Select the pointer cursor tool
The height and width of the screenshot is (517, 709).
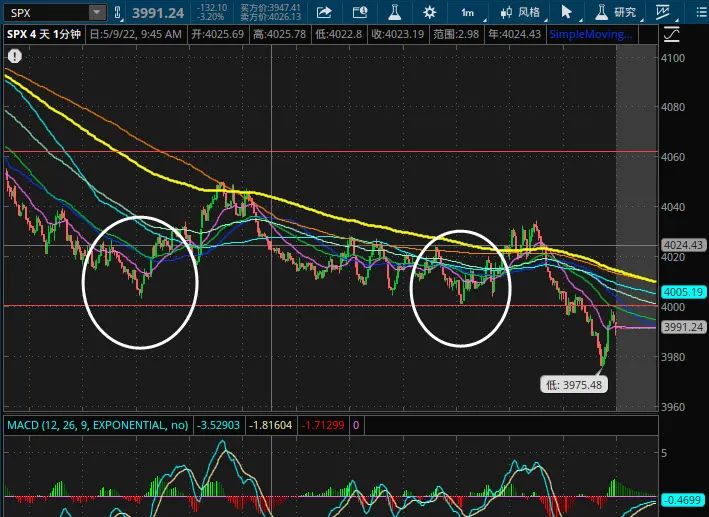566,12
